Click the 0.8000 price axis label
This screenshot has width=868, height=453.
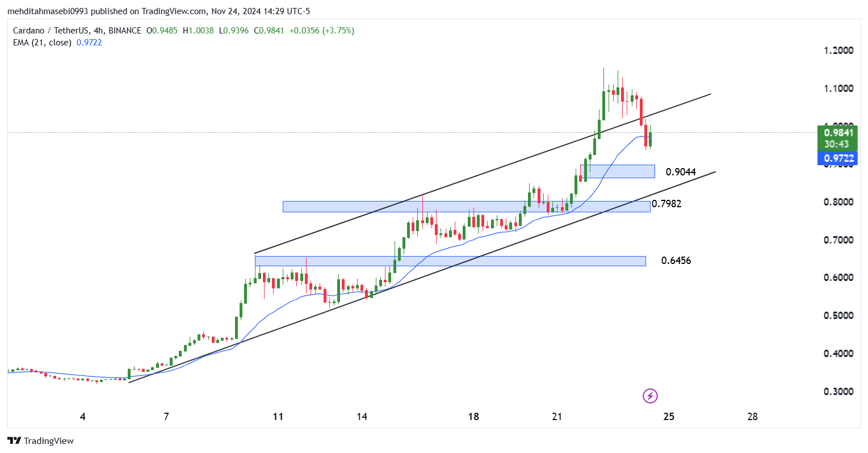[x=838, y=202]
